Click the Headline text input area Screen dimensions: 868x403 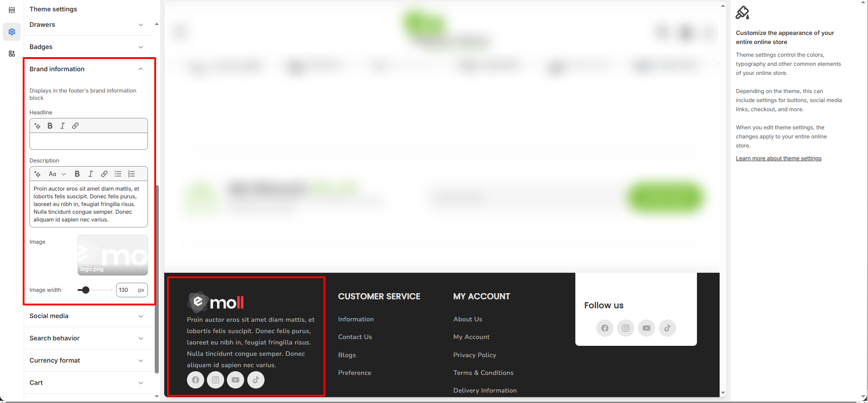[x=88, y=141]
